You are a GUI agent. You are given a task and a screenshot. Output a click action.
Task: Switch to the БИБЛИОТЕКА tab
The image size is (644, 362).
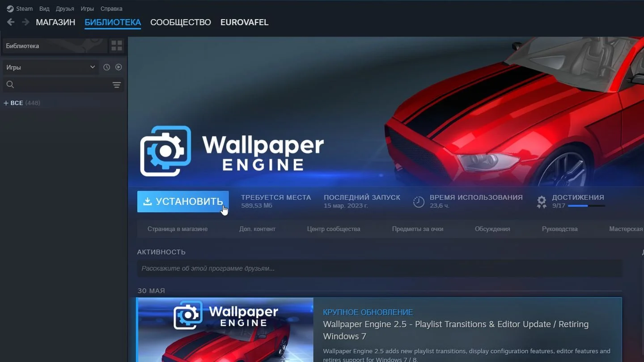(113, 22)
